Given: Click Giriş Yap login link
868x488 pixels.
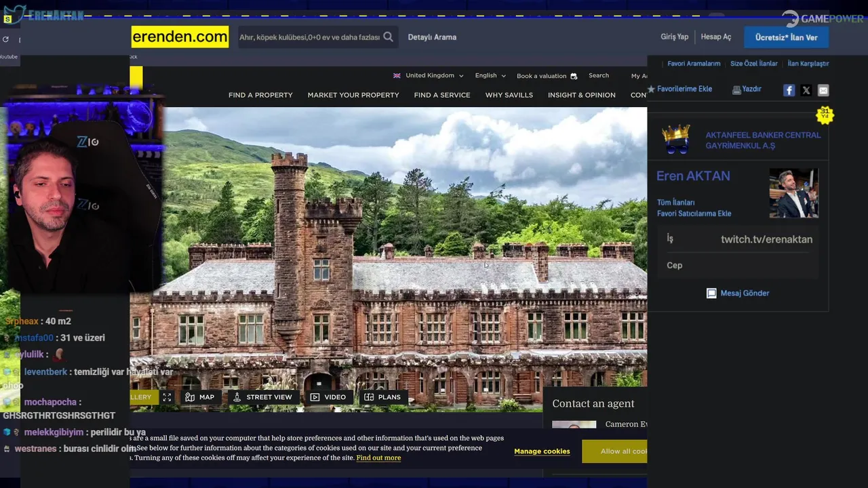Looking at the screenshot, I should click(x=675, y=37).
